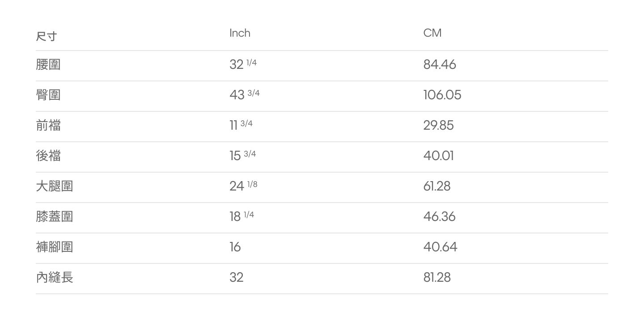Click the 81.28 inseam value
644x322 pixels.
point(437,278)
